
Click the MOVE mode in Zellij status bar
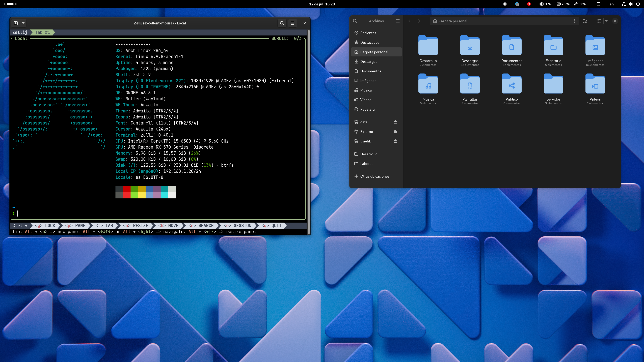tap(168, 226)
